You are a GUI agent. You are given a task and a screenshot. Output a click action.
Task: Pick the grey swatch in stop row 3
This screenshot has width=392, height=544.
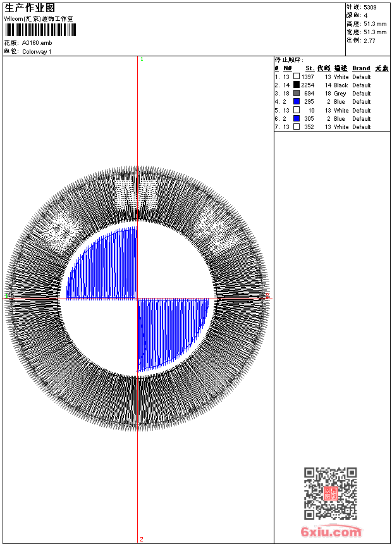point(297,93)
